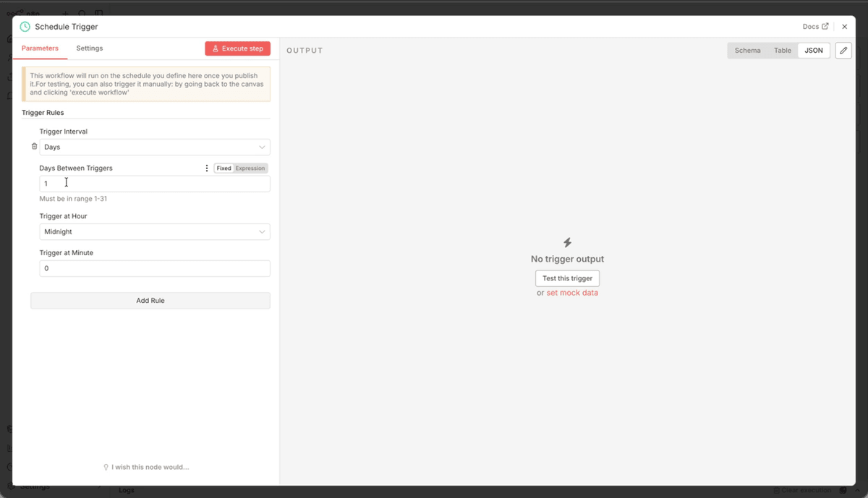Open the Days Between Triggers options menu
Viewport: 868px width, 498px height.
pyautogui.click(x=207, y=168)
